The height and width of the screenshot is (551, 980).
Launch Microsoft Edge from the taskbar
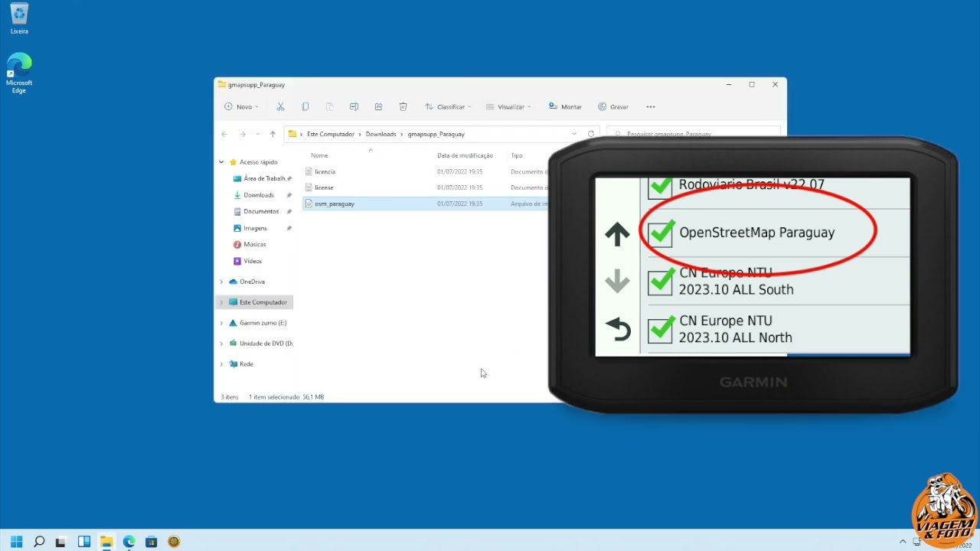pyautogui.click(x=129, y=542)
